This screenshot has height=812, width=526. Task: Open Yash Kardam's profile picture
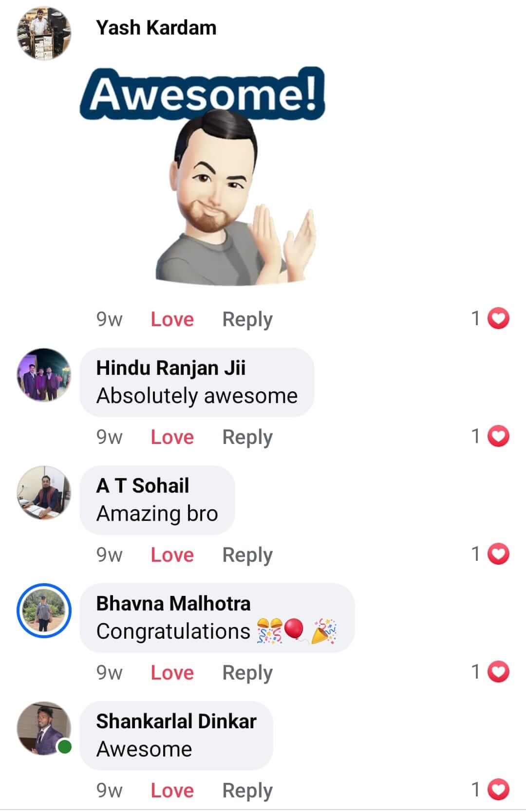click(44, 34)
